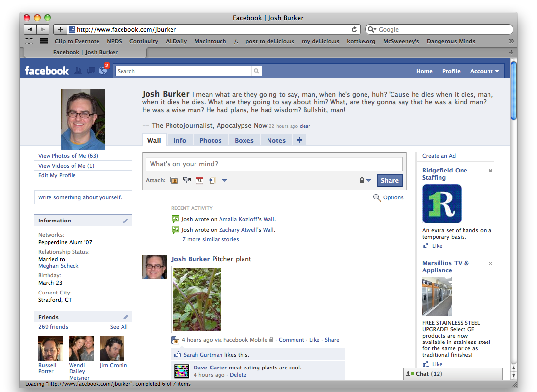This screenshot has height=392, width=537.
Task: Clear the status with clear link
Action: click(305, 126)
